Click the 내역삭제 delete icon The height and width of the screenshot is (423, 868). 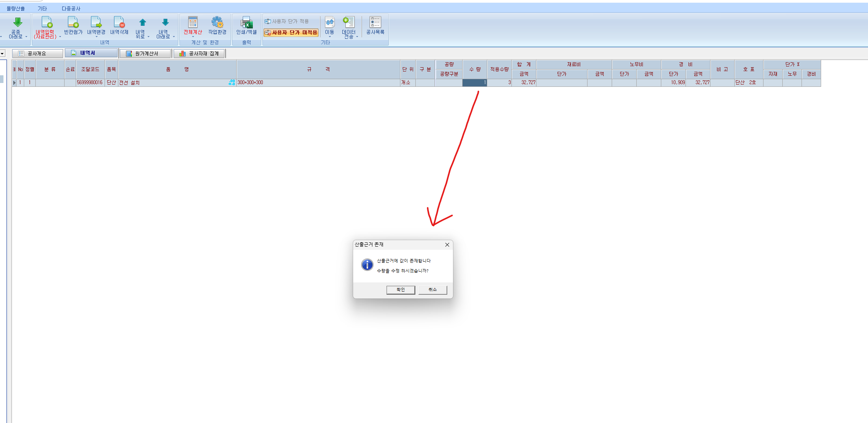coord(119,22)
